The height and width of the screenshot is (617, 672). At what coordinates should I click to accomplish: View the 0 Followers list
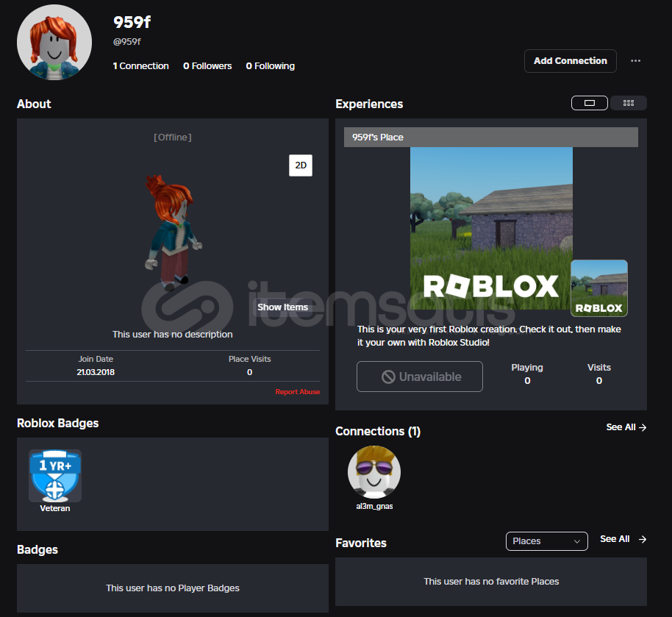207,66
